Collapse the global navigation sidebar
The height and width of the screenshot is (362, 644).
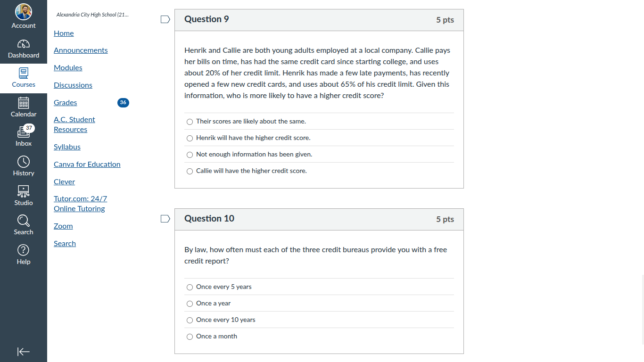[x=24, y=352]
